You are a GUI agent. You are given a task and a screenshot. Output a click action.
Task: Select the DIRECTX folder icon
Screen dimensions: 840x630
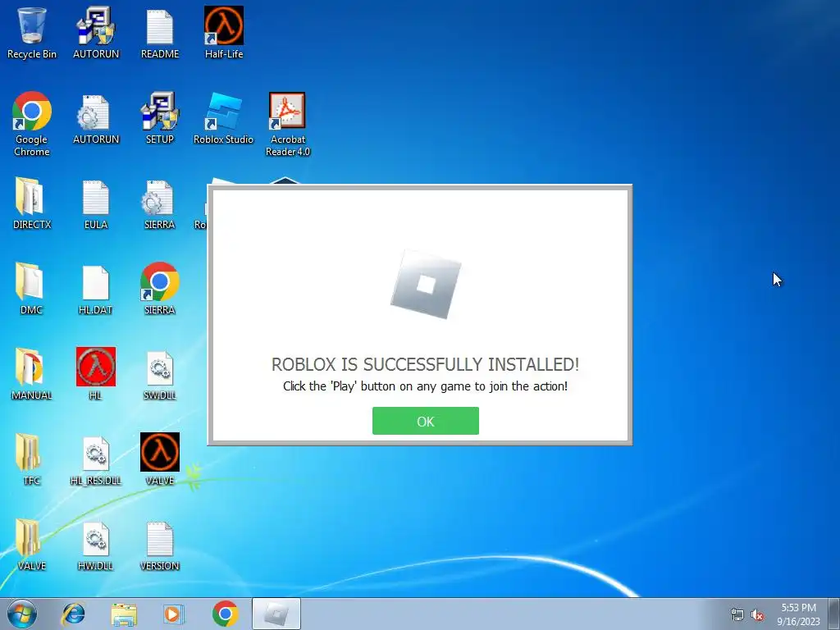tap(32, 204)
